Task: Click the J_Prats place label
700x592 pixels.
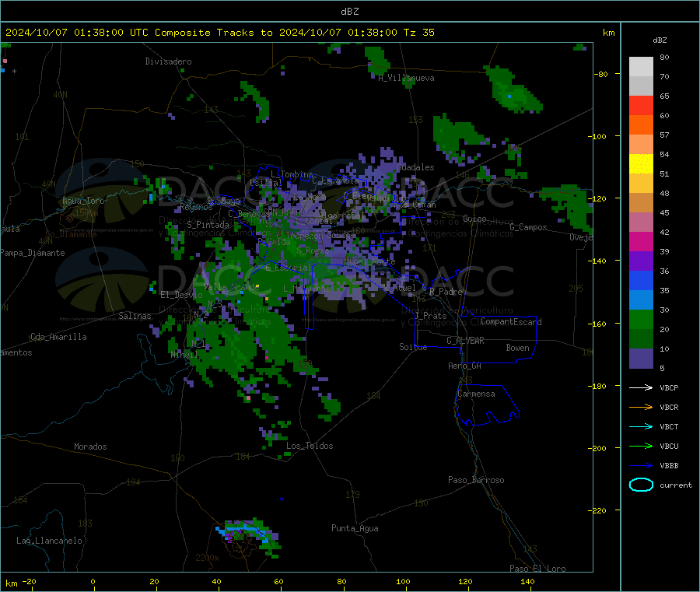Action: point(431,316)
